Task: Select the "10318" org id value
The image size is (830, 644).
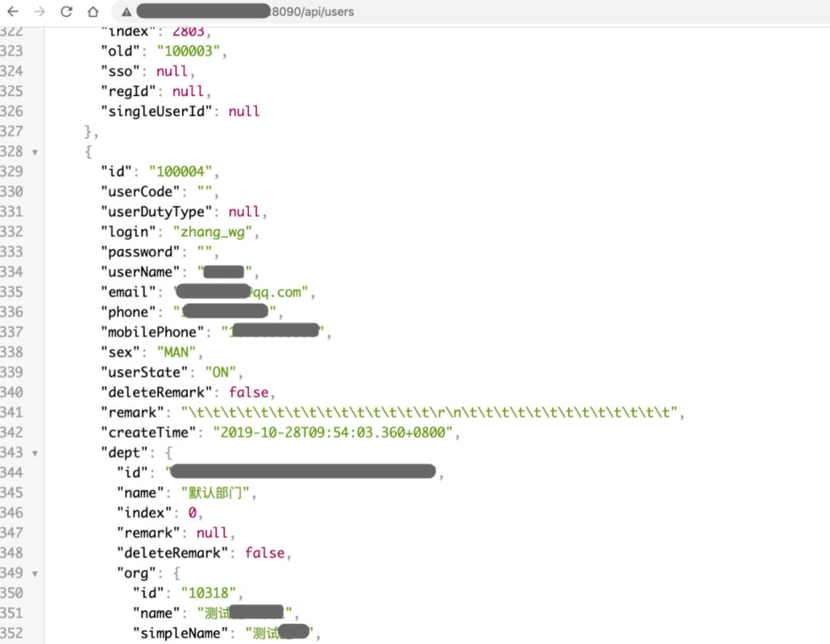Action: [208, 593]
